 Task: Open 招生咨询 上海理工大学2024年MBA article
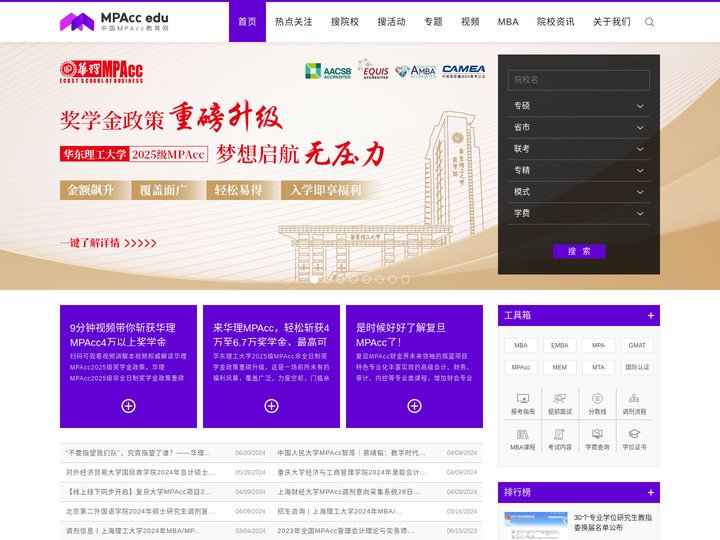coord(340,511)
